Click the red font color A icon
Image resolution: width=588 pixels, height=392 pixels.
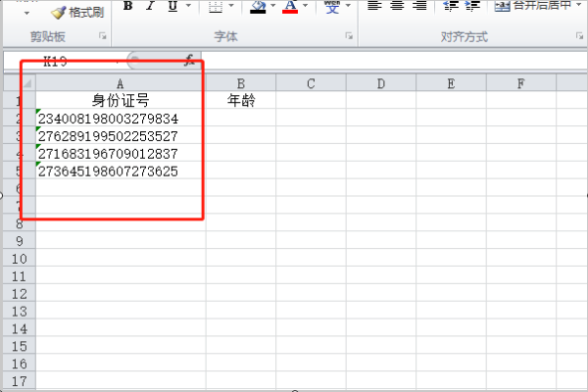290,7
